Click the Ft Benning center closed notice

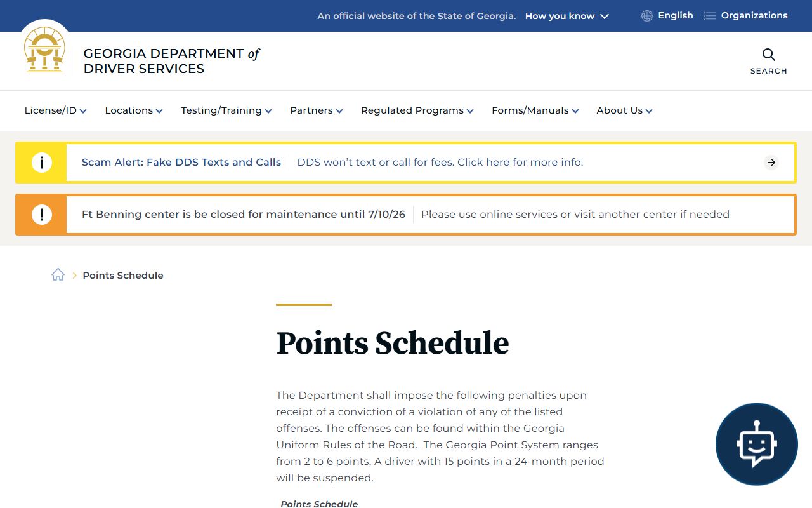tap(244, 215)
